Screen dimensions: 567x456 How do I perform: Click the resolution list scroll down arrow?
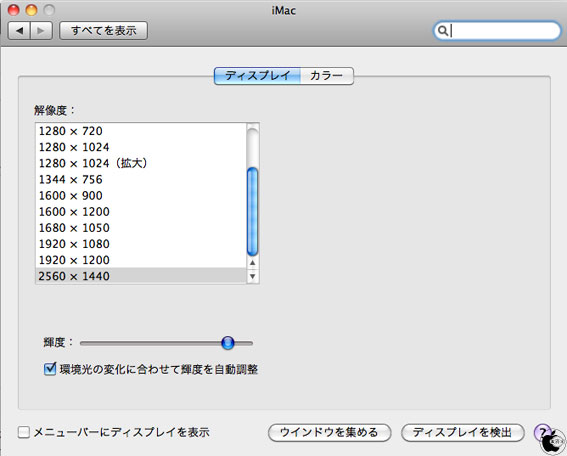coord(252,277)
